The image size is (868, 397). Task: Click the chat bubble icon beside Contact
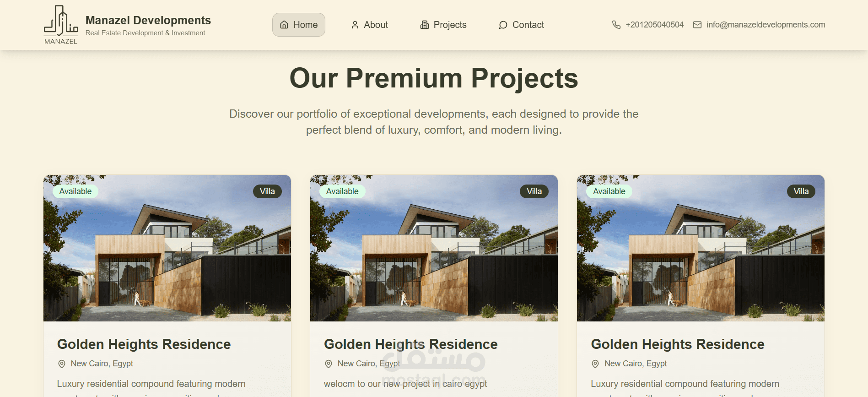(503, 25)
